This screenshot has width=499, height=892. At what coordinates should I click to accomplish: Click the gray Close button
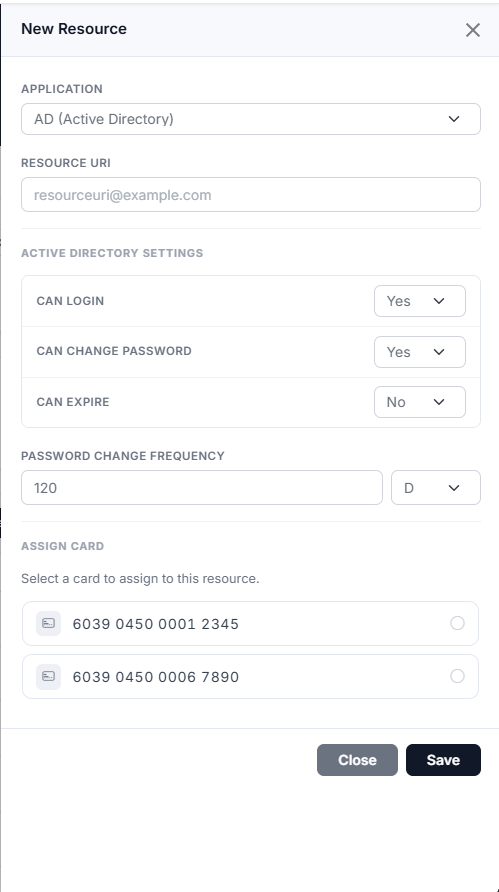click(357, 760)
